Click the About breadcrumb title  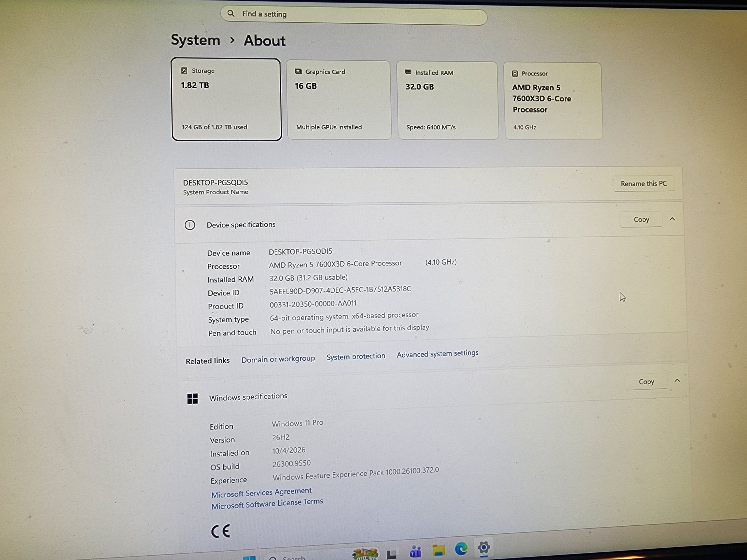(264, 40)
